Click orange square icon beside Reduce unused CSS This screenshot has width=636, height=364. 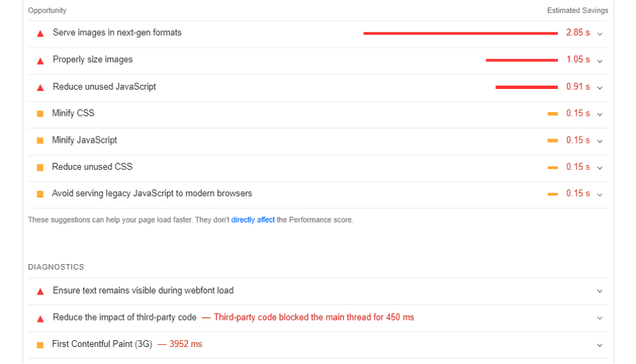pos(40,168)
